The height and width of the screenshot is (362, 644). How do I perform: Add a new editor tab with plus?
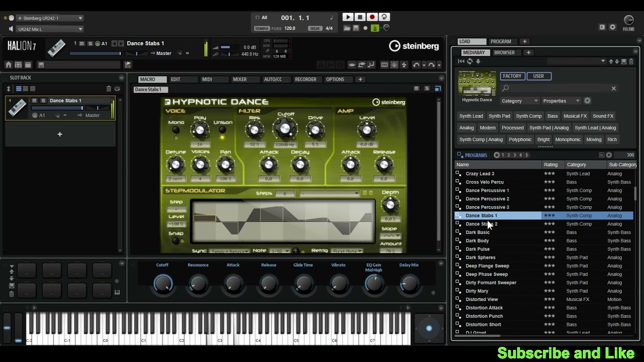point(360,79)
